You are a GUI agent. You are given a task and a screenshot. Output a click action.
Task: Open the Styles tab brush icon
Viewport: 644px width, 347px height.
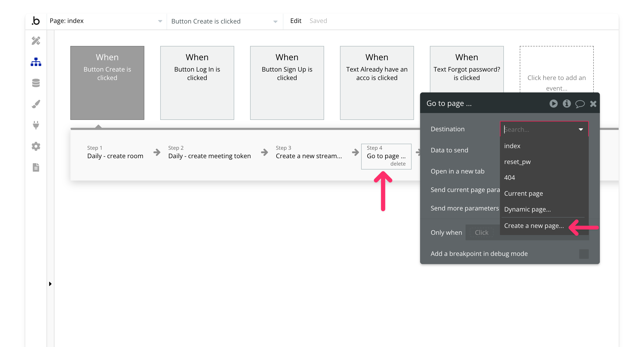click(x=36, y=104)
